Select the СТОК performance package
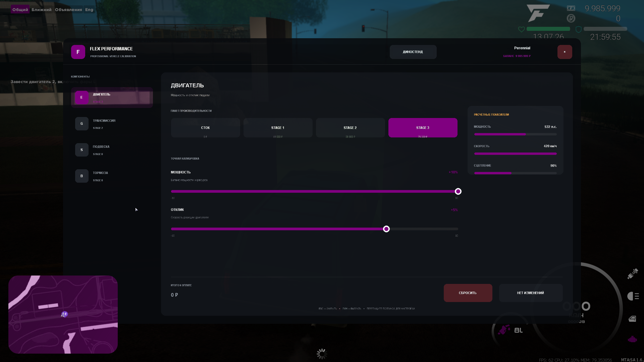 click(205, 128)
